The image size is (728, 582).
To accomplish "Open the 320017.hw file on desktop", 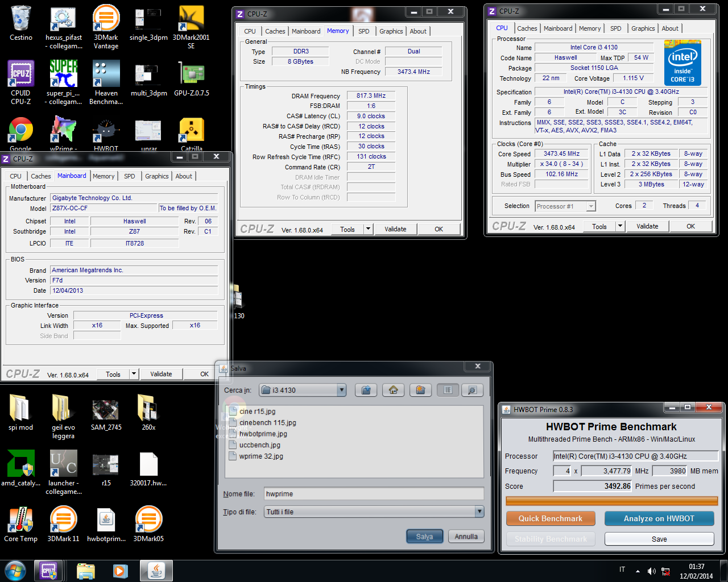I will click(148, 468).
